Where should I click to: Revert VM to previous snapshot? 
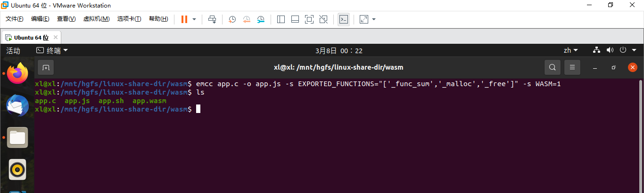point(247,19)
